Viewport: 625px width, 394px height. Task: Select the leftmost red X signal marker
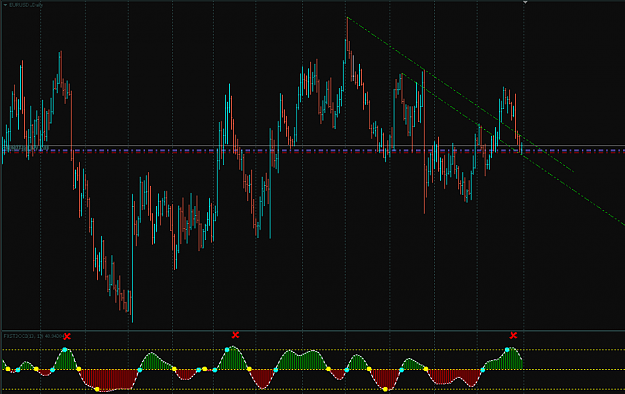(x=67, y=337)
